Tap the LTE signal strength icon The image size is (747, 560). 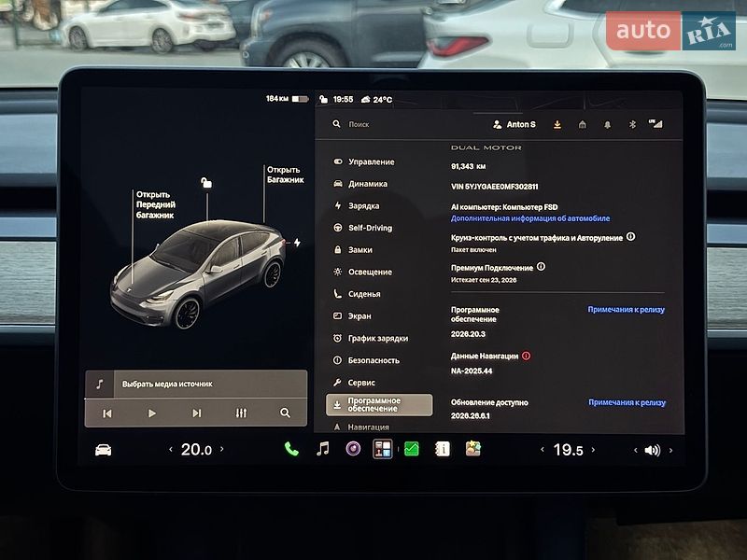(x=655, y=124)
